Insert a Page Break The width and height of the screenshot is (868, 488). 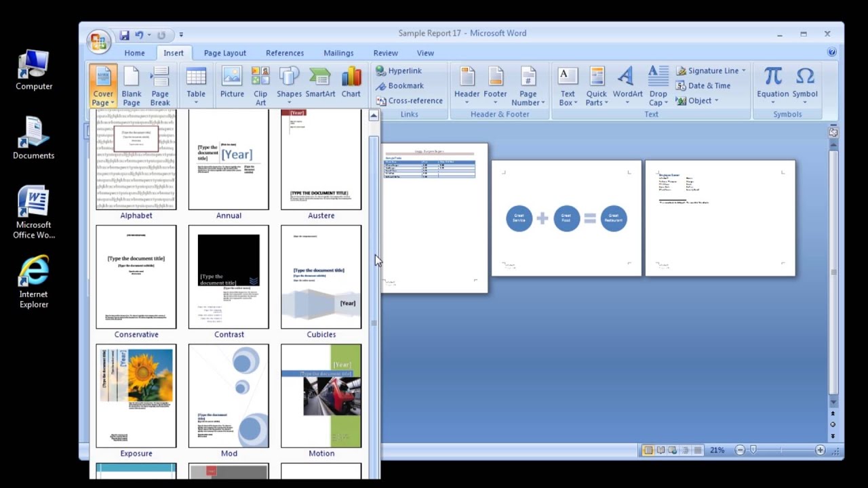click(x=160, y=86)
